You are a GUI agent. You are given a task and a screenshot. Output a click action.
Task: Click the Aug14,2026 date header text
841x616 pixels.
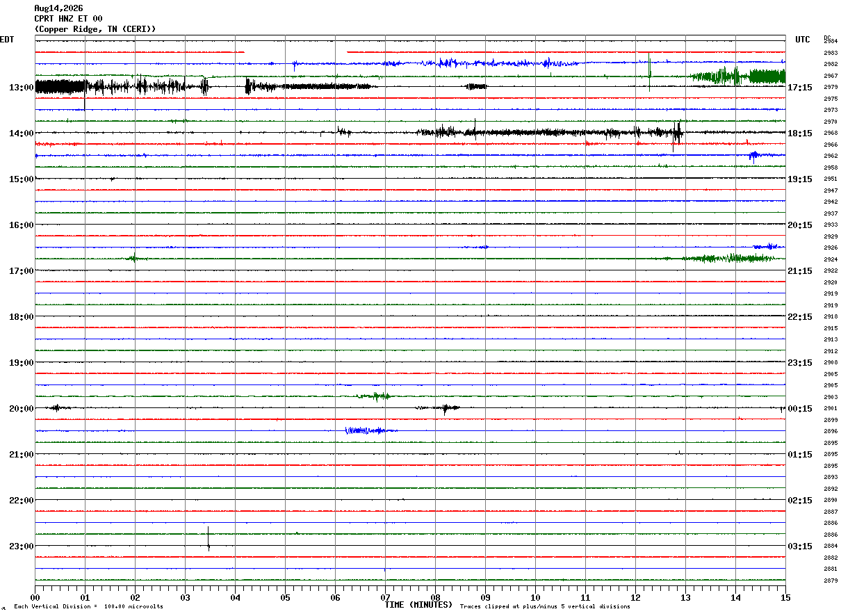tap(58, 8)
